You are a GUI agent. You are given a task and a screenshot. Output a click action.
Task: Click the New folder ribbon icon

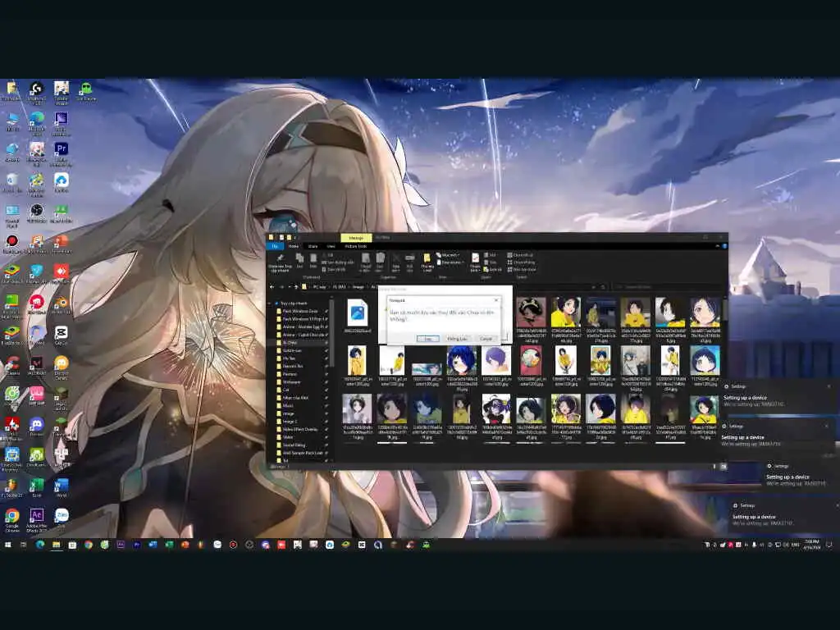click(x=427, y=262)
